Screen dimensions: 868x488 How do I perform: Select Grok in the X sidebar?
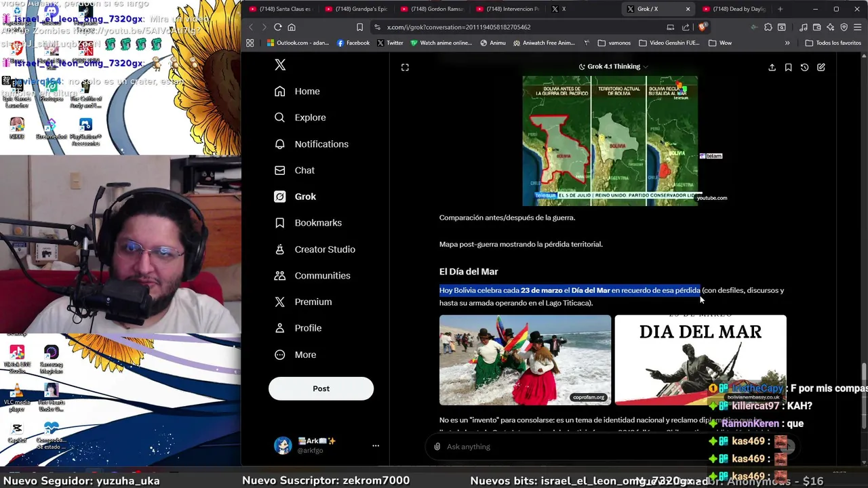coord(295,197)
